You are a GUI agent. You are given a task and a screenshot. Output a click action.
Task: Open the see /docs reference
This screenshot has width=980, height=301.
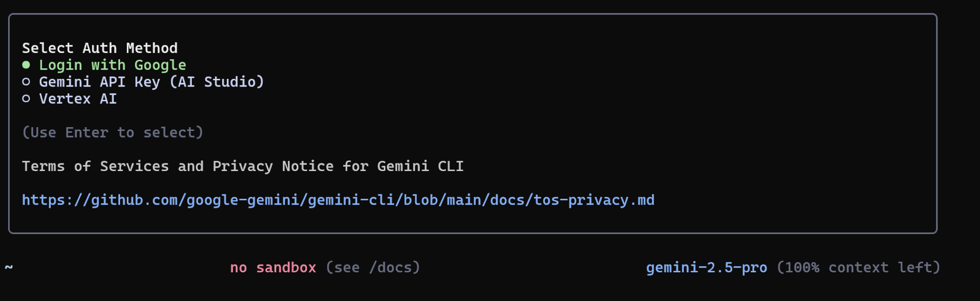pyautogui.click(x=373, y=268)
